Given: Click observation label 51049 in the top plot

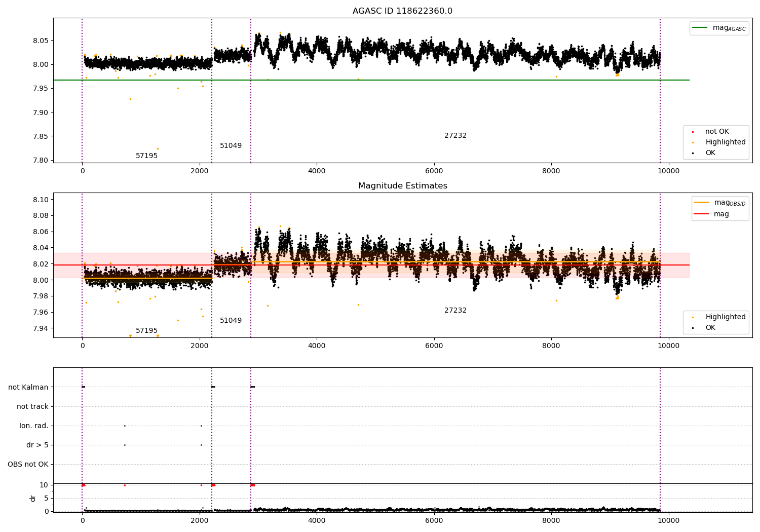Looking at the screenshot, I should [x=231, y=146].
